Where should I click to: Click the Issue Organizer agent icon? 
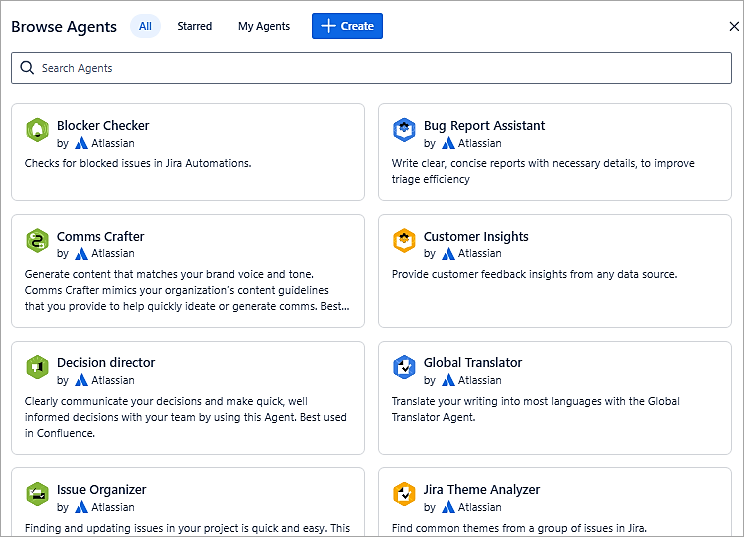pos(37,494)
